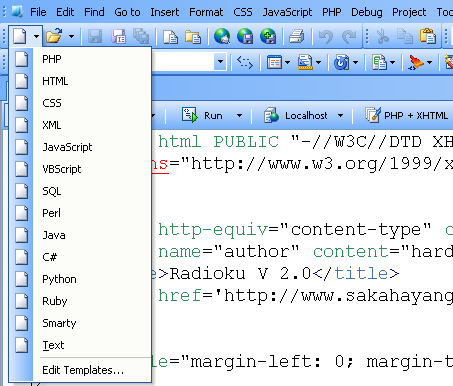Pick Smarty in the template menu
453x386 pixels.
point(80,323)
